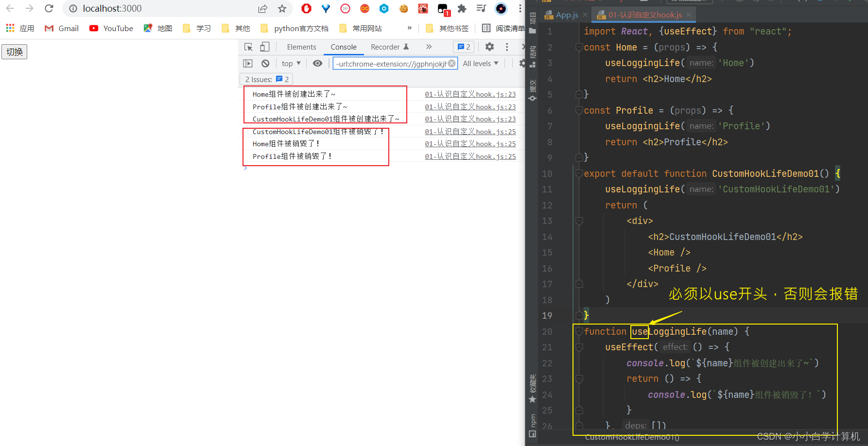Click the browser forward arrow
This screenshot has height=446, width=868.
pyautogui.click(x=30, y=8)
